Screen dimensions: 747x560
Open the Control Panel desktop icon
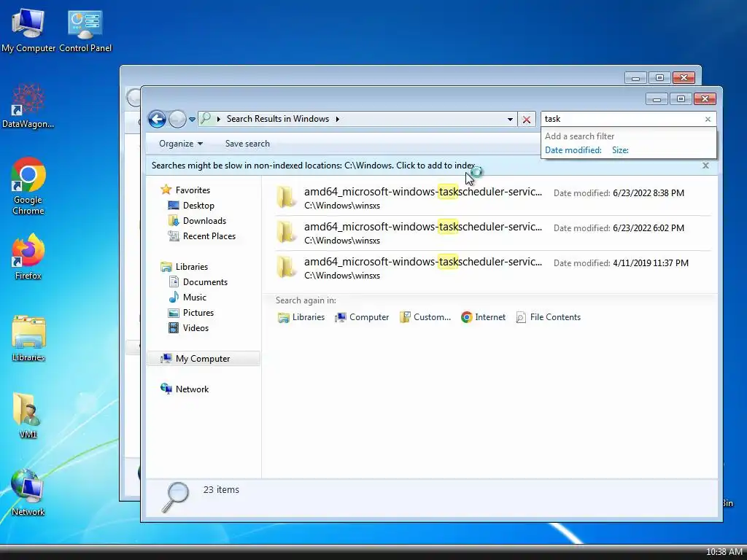(x=85, y=29)
